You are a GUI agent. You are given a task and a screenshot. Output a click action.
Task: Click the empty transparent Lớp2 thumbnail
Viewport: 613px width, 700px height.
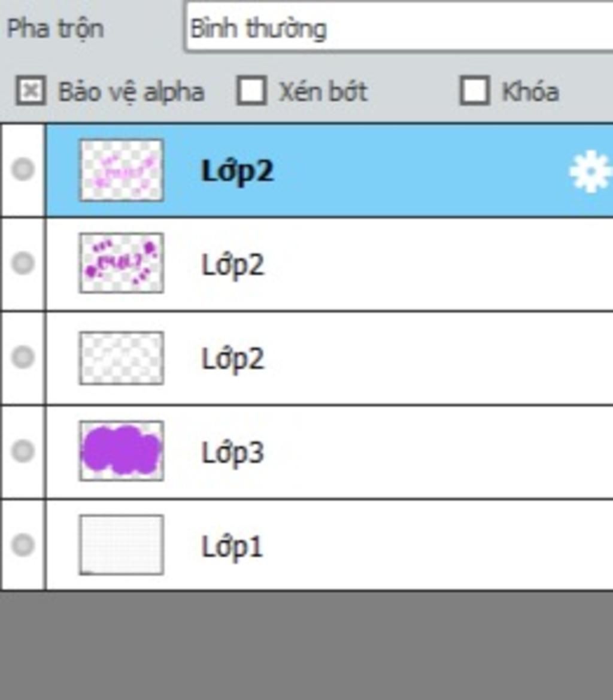[x=122, y=357]
